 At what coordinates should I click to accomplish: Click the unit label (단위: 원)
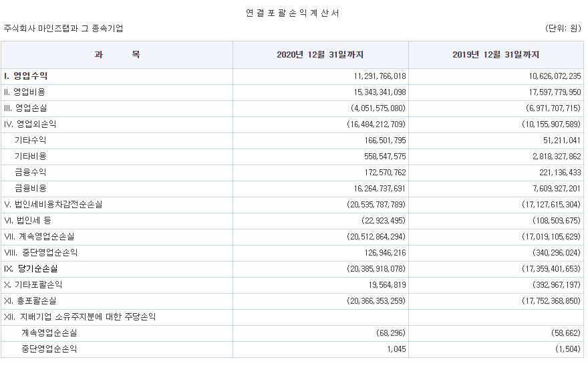pos(563,29)
